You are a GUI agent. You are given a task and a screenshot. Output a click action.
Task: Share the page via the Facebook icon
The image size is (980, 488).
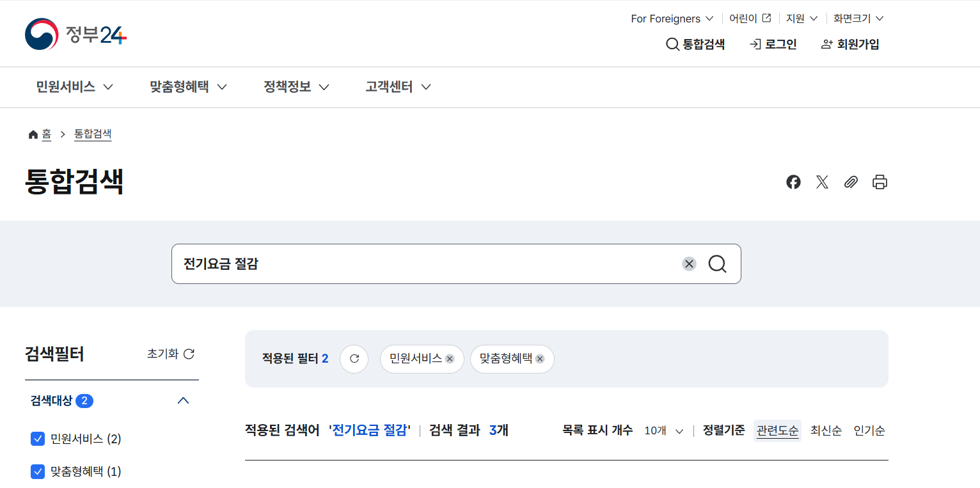pos(793,182)
